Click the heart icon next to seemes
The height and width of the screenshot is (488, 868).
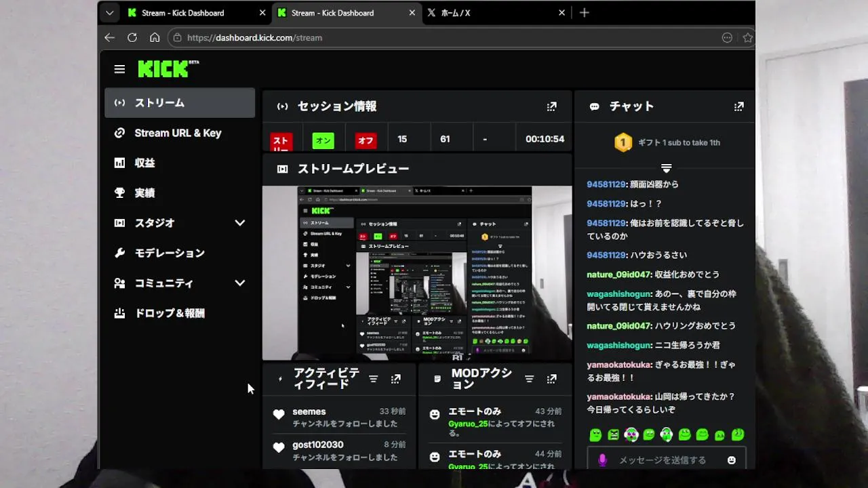[279, 414]
